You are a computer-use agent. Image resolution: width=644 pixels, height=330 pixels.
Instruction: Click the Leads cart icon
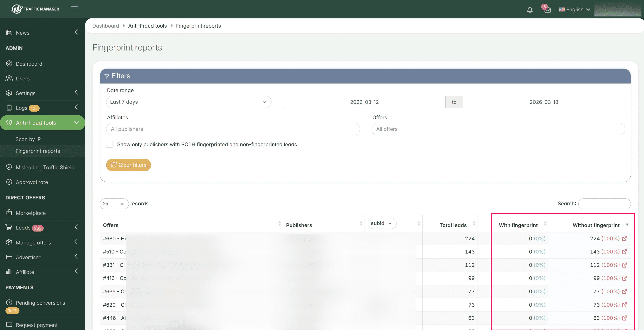point(9,227)
